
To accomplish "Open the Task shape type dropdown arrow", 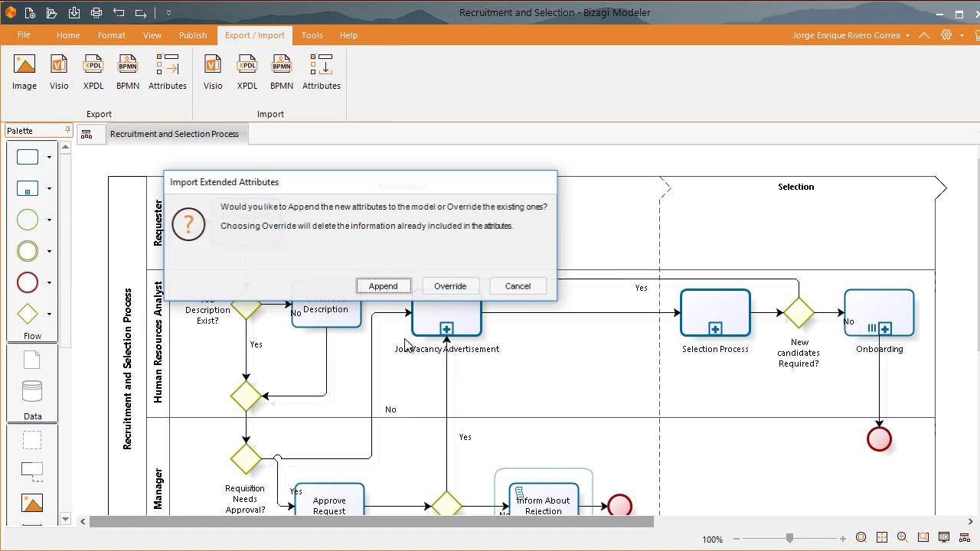I will coord(49,158).
